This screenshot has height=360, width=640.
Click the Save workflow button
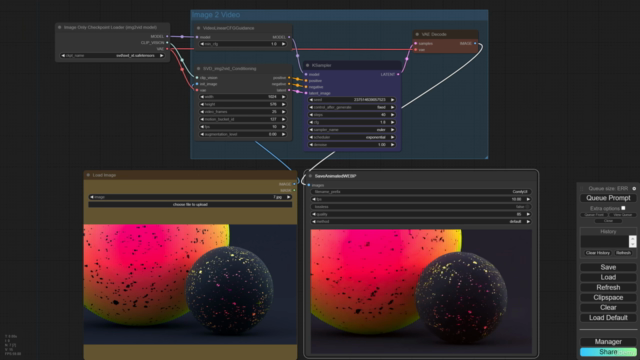pos(608,267)
